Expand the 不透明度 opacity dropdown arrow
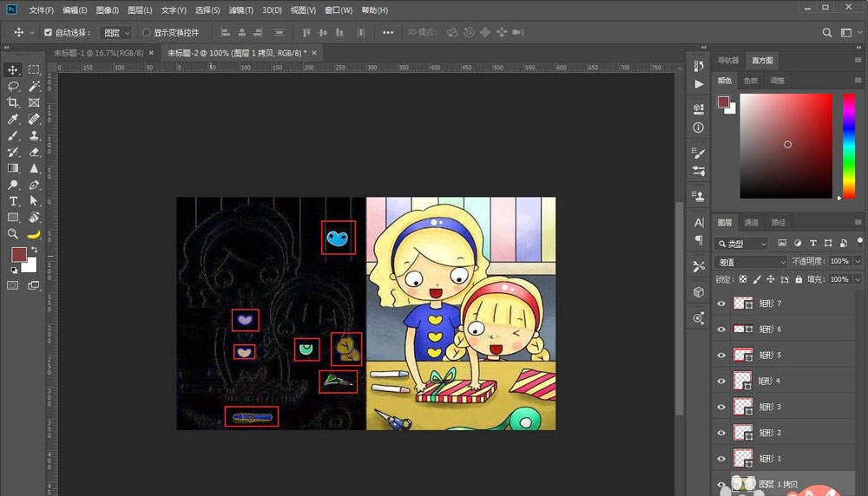 coord(858,262)
